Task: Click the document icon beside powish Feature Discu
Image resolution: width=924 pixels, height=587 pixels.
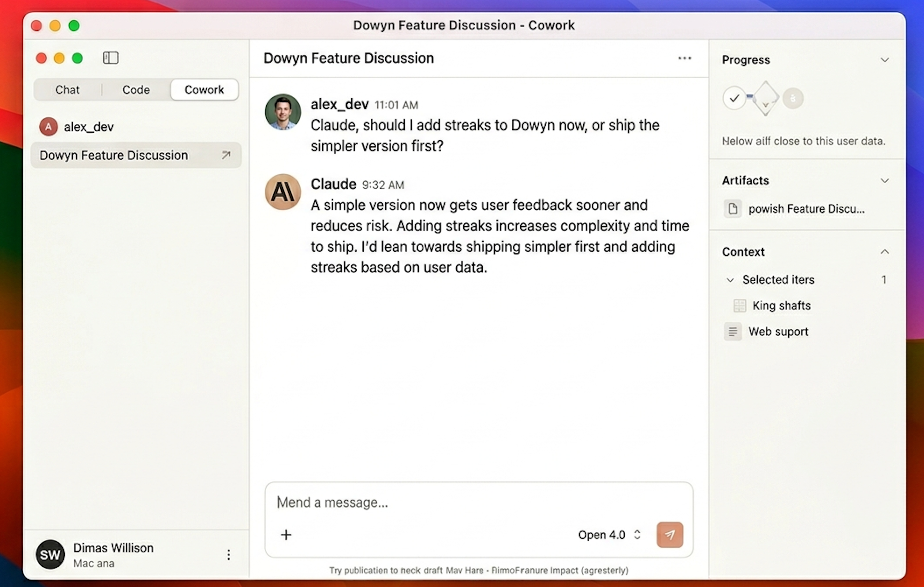Action: click(733, 209)
